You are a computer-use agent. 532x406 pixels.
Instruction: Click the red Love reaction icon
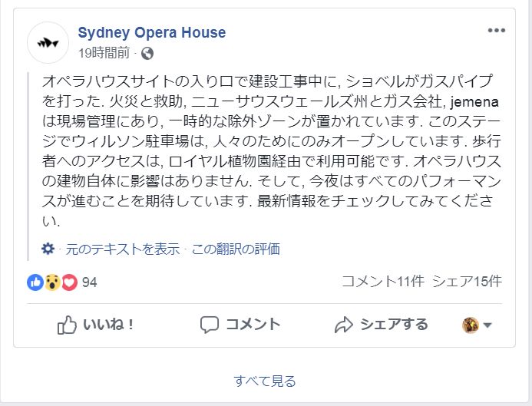click(69, 282)
